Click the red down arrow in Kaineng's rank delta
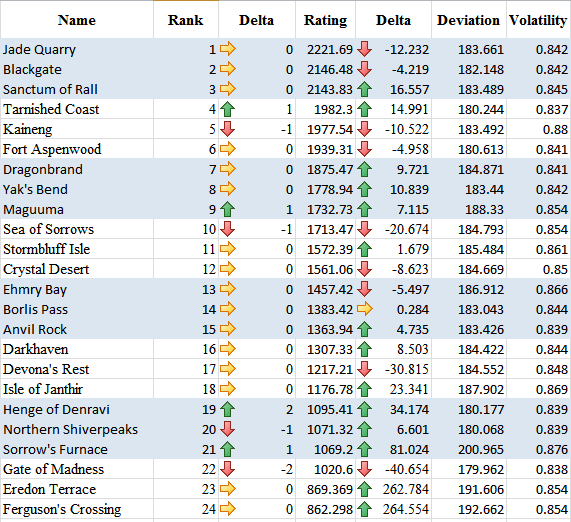 tap(228, 129)
